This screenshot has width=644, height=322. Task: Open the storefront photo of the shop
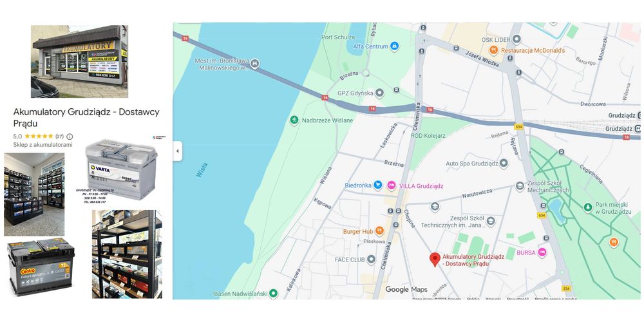point(79,62)
